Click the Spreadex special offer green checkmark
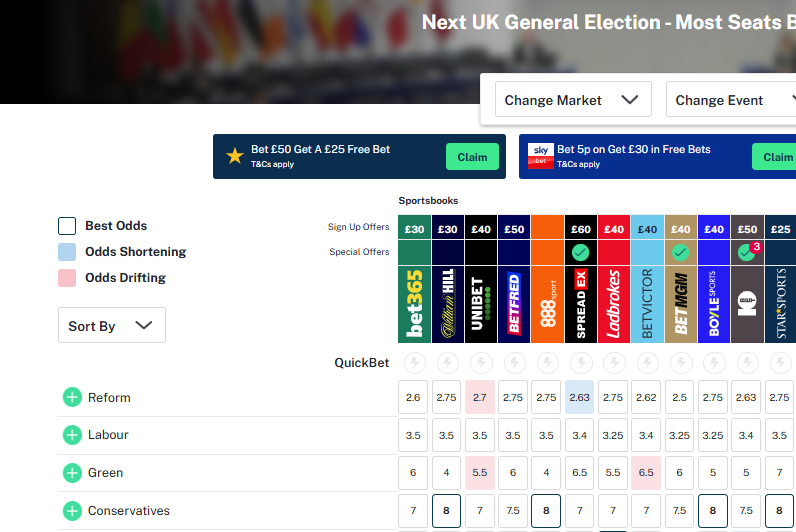Image resolution: width=796 pixels, height=532 pixels. [x=580, y=252]
